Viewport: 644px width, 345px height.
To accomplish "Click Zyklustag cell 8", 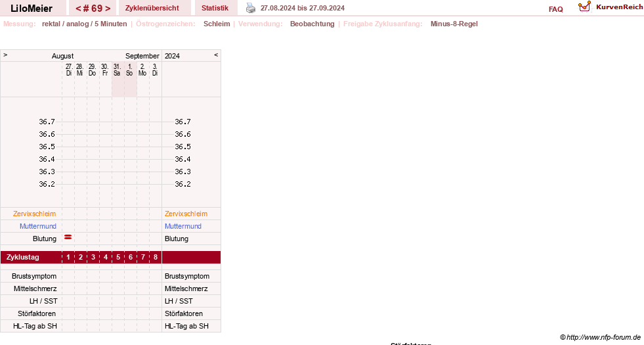I will pos(155,258).
